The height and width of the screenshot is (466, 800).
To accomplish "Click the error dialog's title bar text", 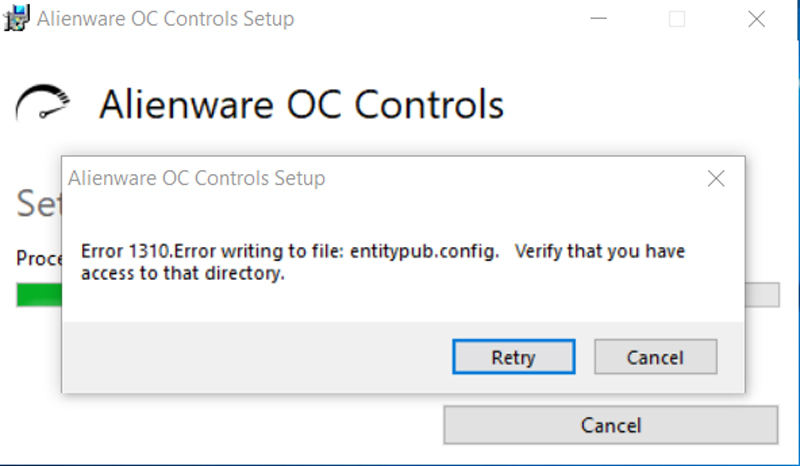I will point(196,179).
